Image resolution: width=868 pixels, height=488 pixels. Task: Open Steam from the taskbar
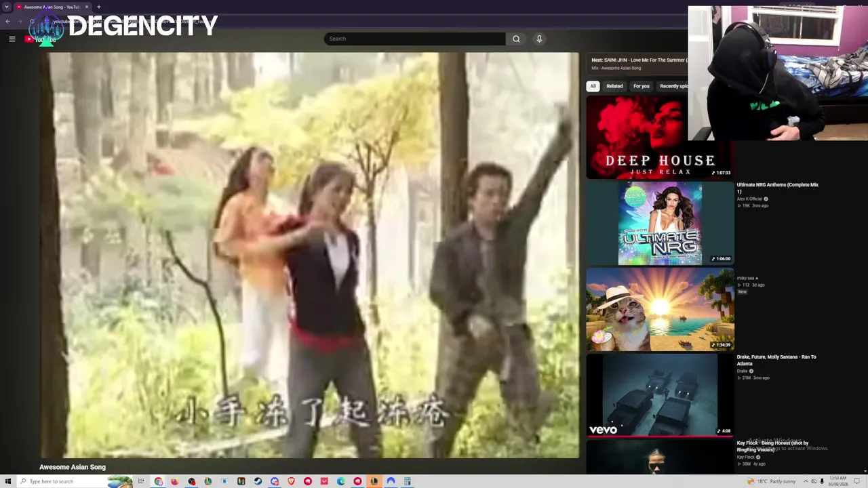pos(258,481)
